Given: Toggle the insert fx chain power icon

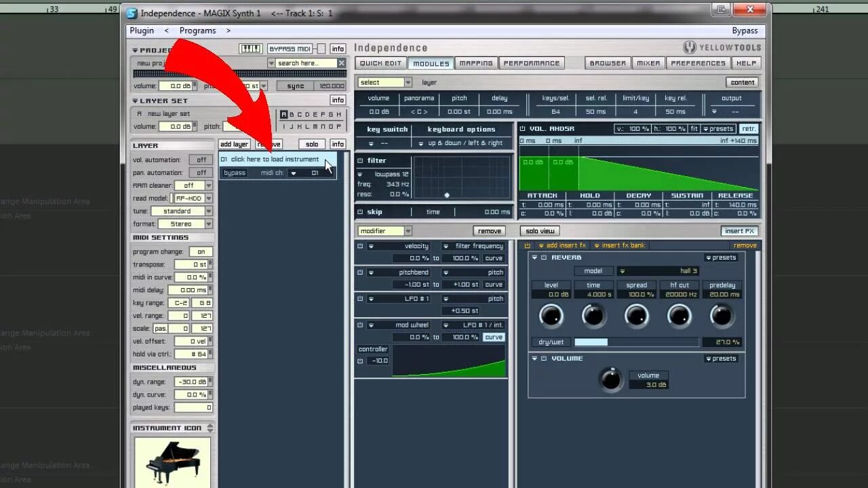Looking at the screenshot, I should [x=526, y=245].
